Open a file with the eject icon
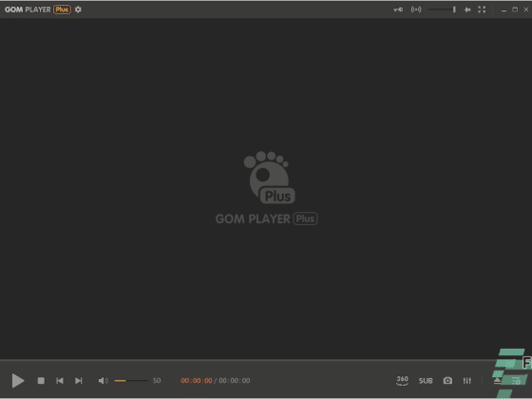Image resolution: width=532 pixels, height=399 pixels. [x=497, y=381]
